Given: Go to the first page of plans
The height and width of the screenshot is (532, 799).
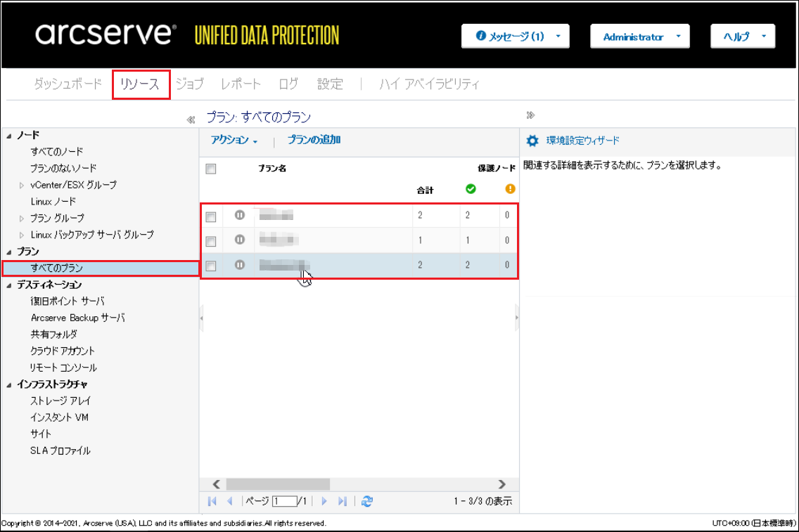Looking at the screenshot, I should coord(212,502).
